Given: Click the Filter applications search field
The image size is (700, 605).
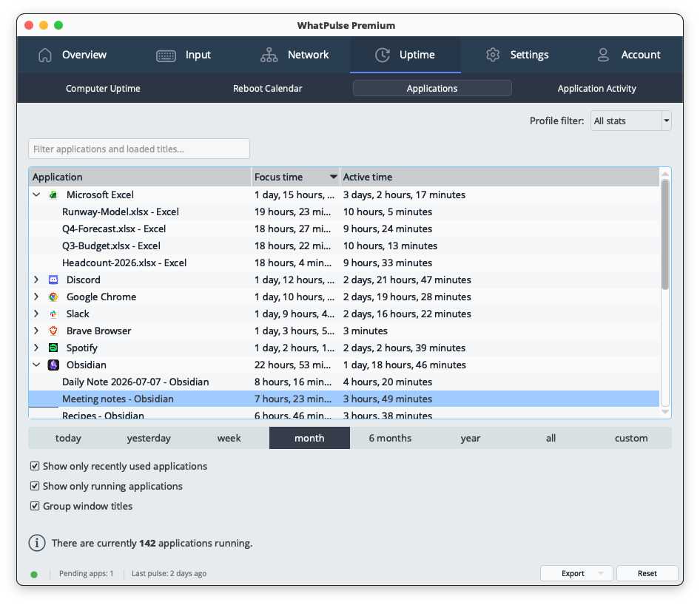Looking at the screenshot, I should (139, 149).
